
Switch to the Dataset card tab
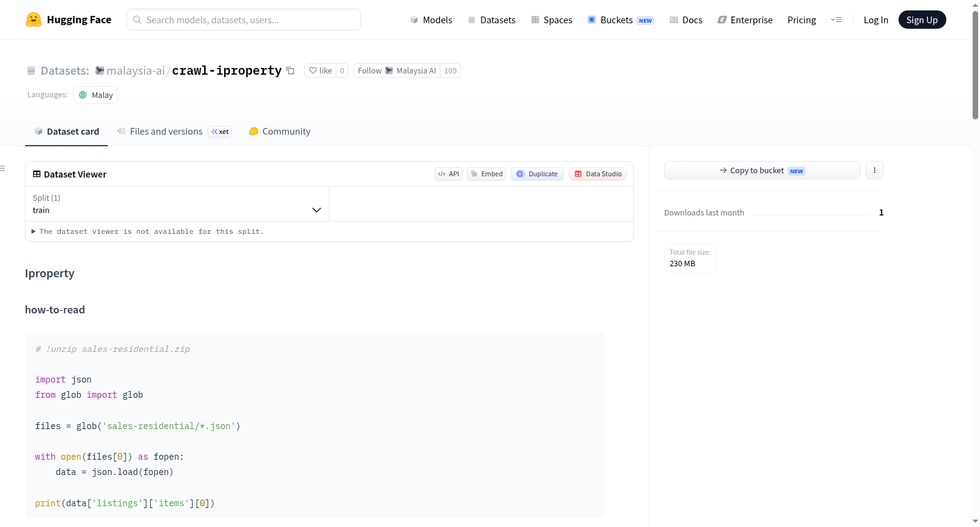tap(66, 132)
